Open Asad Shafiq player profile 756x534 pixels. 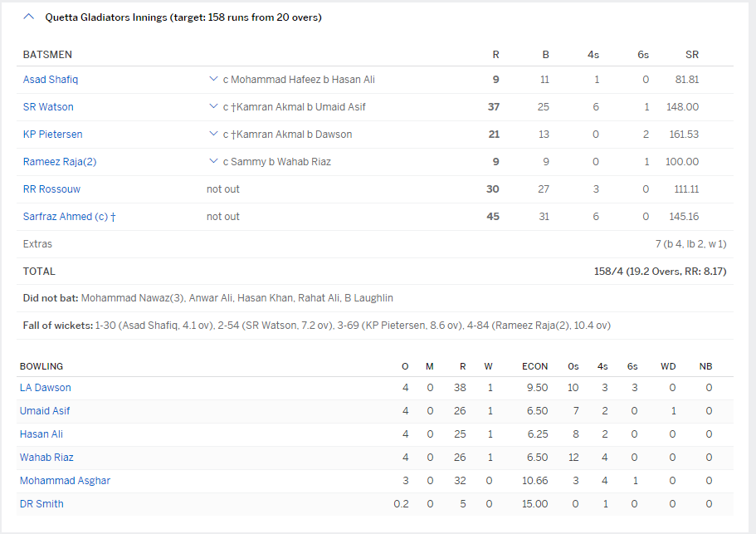pos(51,80)
